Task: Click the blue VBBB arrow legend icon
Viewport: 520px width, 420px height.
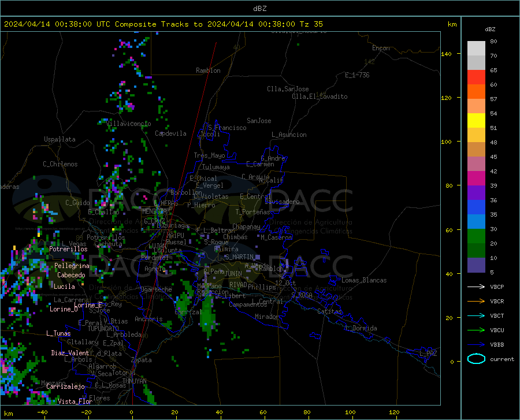Action: [476, 344]
